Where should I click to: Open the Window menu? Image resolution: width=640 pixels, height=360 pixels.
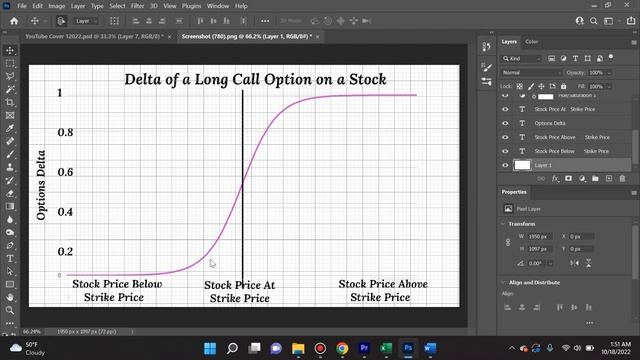(x=218, y=6)
